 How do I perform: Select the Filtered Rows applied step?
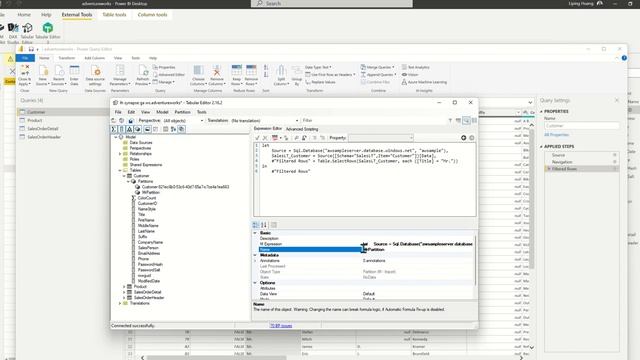point(582,169)
